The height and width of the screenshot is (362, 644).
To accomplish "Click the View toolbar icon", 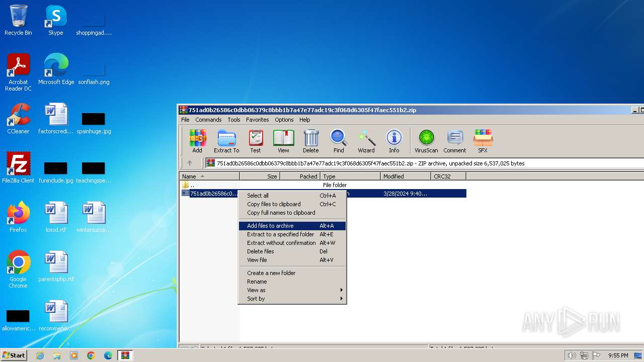I will pos(283,141).
